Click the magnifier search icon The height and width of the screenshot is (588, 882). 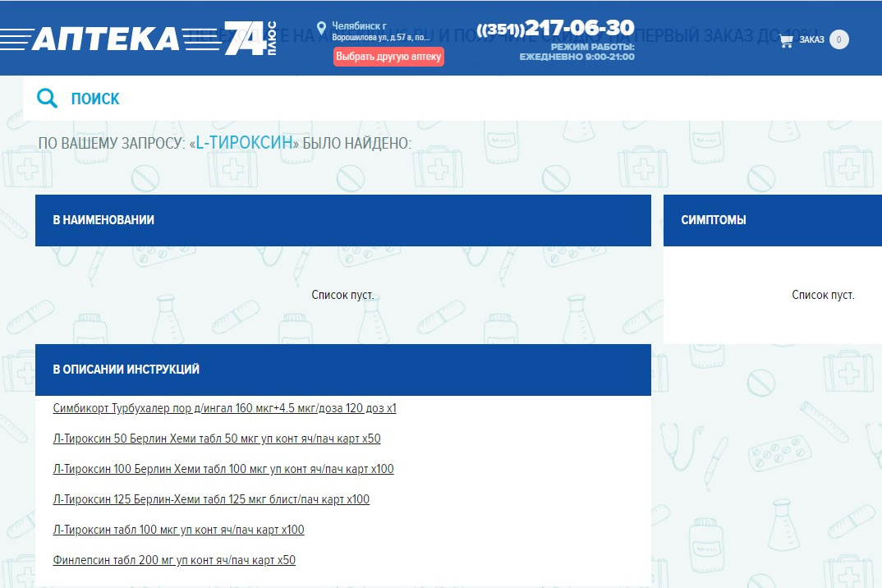(48, 98)
